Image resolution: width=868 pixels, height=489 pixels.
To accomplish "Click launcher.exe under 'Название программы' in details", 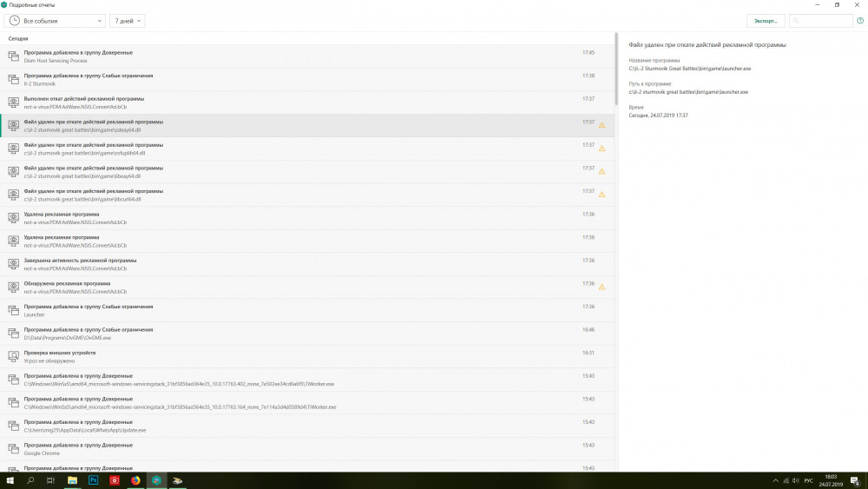I will click(x=690, y=69).
